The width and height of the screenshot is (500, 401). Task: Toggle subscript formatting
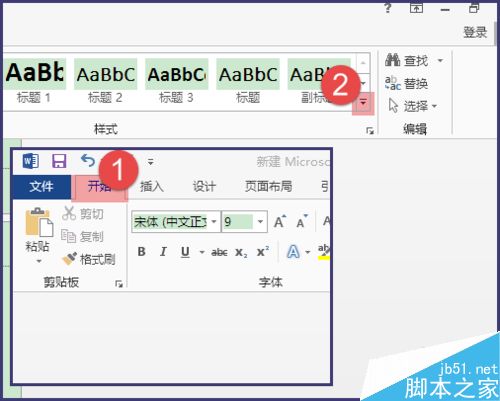241,252
